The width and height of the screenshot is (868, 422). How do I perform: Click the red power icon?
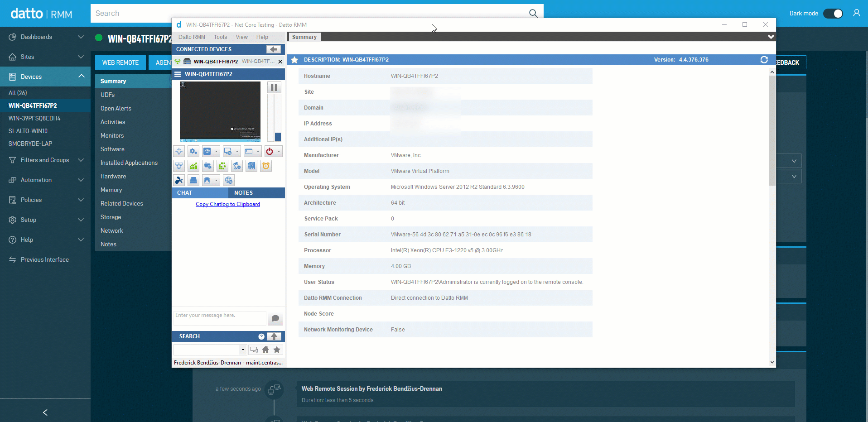(x=270, y=152)
